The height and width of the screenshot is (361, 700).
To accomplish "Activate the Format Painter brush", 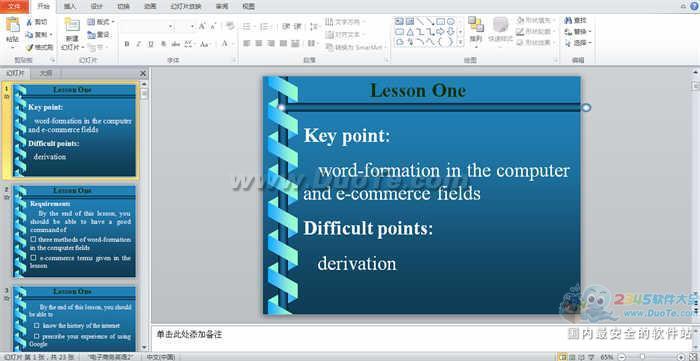I will point(40,47).
